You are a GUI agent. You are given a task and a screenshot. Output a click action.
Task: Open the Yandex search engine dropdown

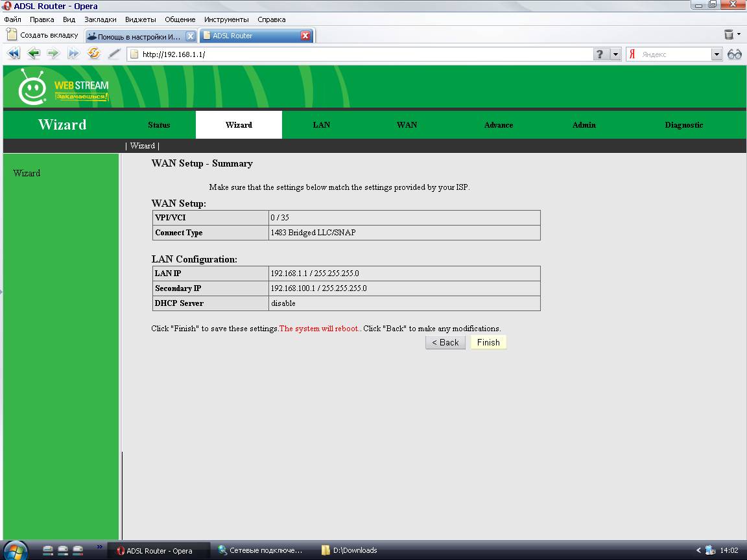click(x=717, y=54)
